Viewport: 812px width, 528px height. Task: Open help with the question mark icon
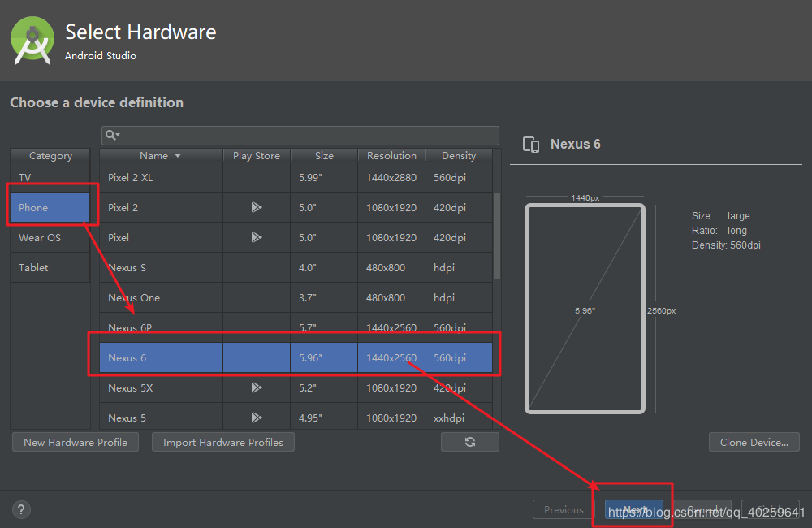[x=21, y=510]
